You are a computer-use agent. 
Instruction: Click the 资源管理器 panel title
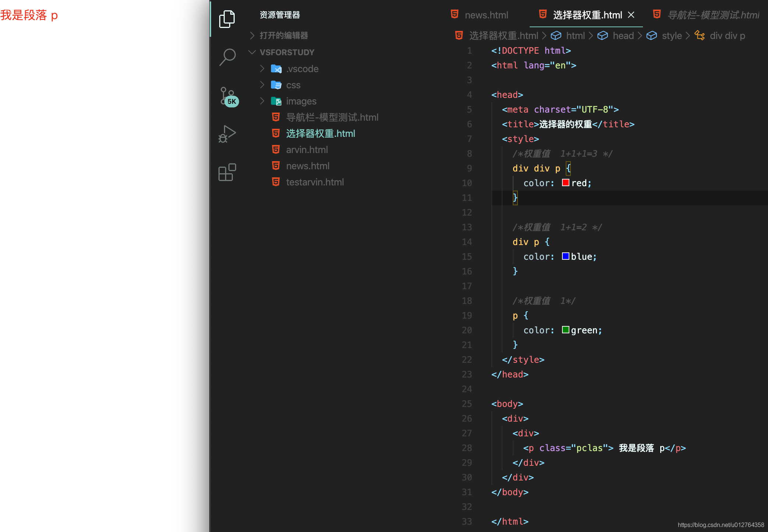280,15
